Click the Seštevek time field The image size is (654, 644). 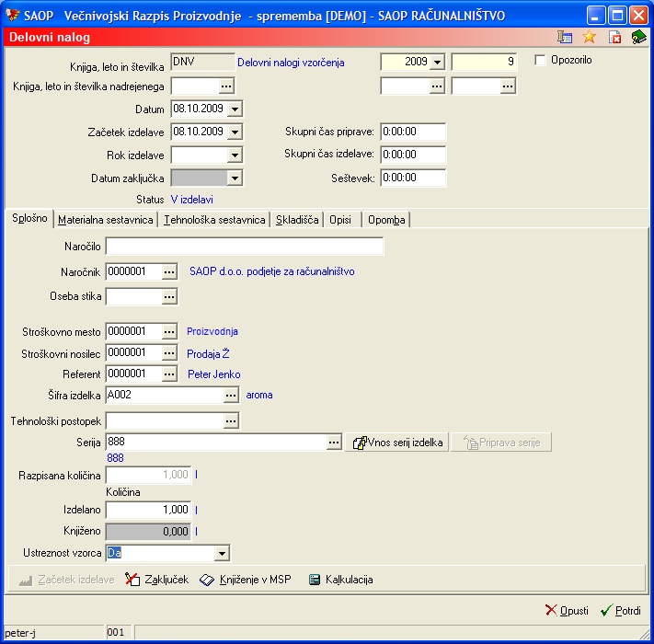coord(413,178)
